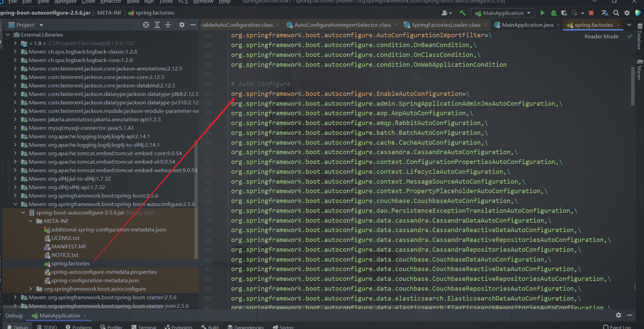Viewport: 644px width, 329px height.
Task: Expand Maven logback-classic:1.2.6 node
Action: pos(15,52)
